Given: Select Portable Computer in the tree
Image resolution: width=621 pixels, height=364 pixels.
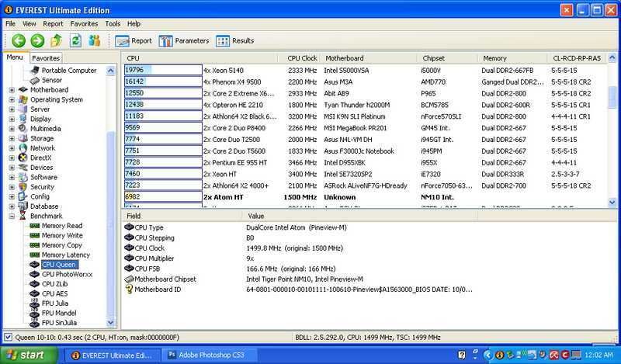Looking at the screenshot, I should pos(69,71).
